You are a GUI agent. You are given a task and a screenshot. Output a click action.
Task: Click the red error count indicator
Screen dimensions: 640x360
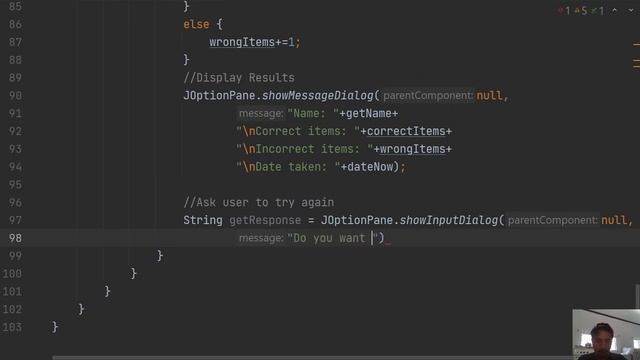click(x=564, y=11)
